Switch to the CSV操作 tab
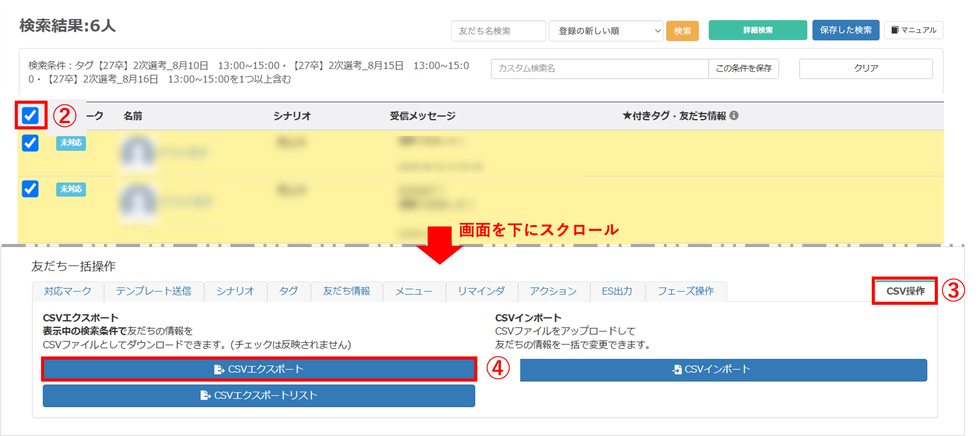 pos(905,291)
